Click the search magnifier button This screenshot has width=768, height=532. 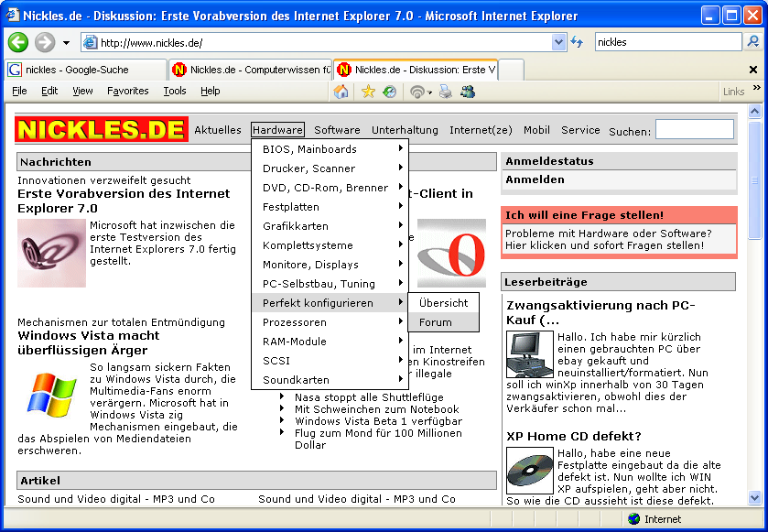pyautogui.click(x=752, y=42)
